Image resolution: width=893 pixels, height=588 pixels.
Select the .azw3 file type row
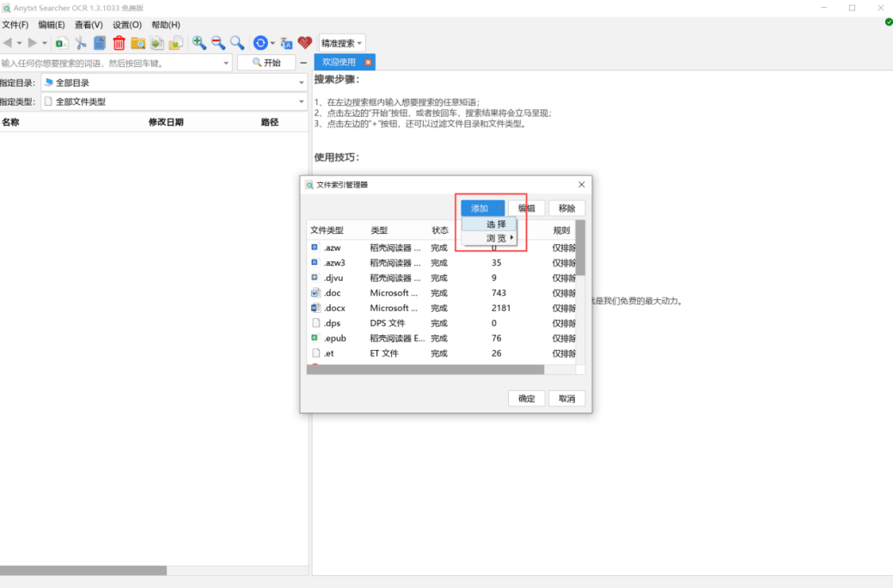(442, 263)
